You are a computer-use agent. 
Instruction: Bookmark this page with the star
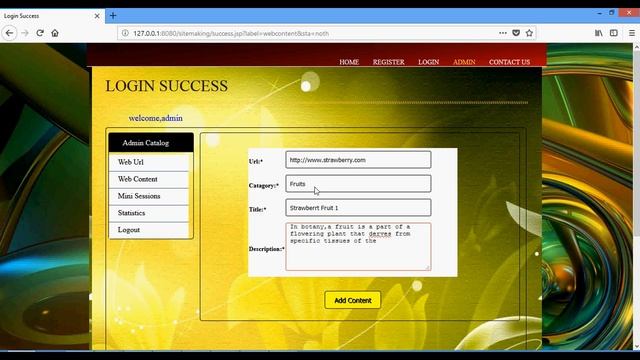tap(529, 33)
